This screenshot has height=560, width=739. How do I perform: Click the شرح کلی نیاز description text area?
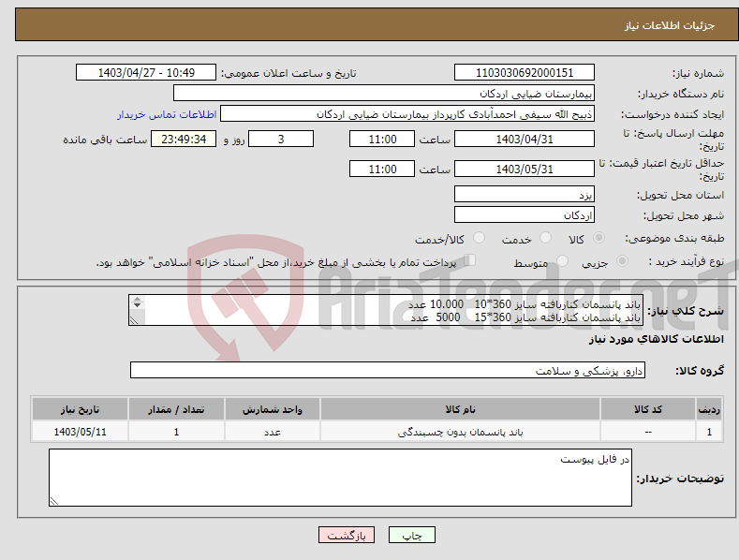(386, 310)
